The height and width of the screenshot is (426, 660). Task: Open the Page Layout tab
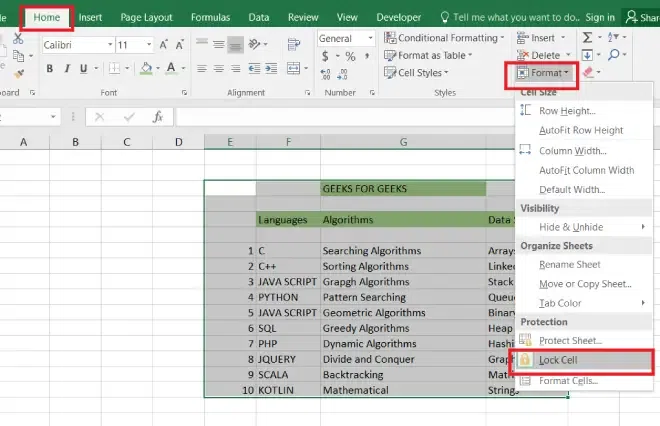click(146, 17)
